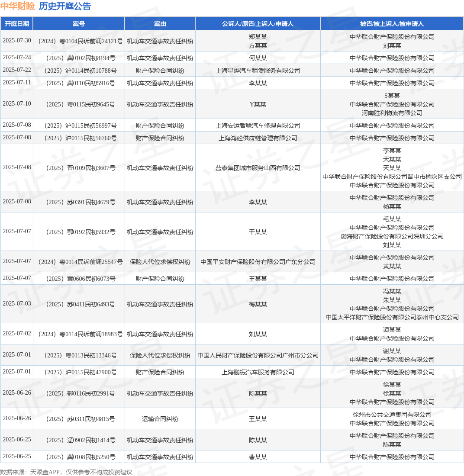Click defendant 中华联合财产保险股份有限公司晋中市榆次区支公司
Screen dimensions: 464x476
392,177
